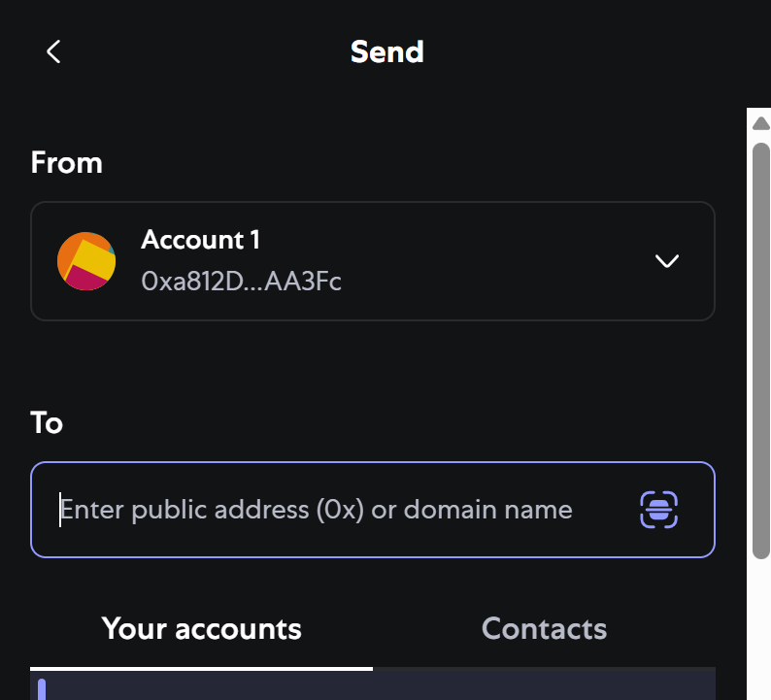
Task: Click the underline beneath Your accounts tab
Action: tap(201, 668)
